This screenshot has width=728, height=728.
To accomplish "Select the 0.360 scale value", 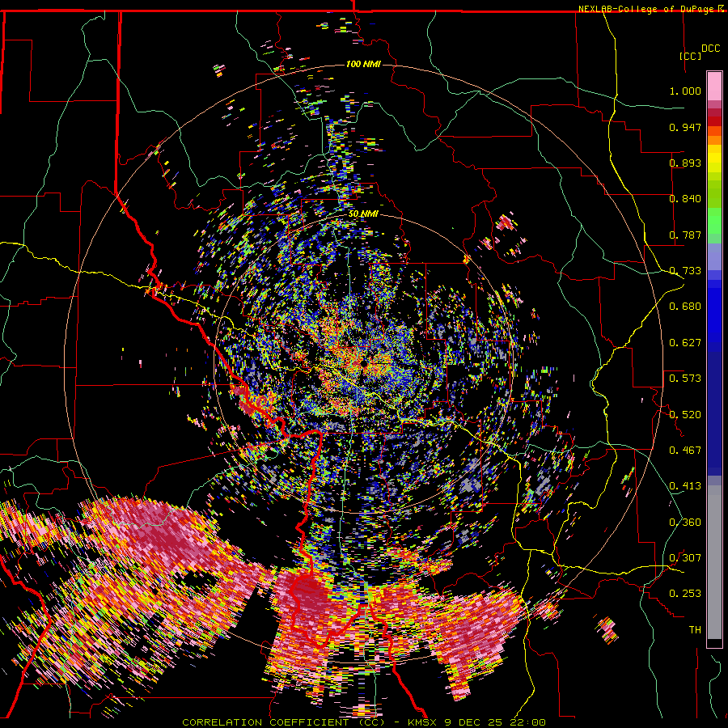I will (x=685, y=523).
